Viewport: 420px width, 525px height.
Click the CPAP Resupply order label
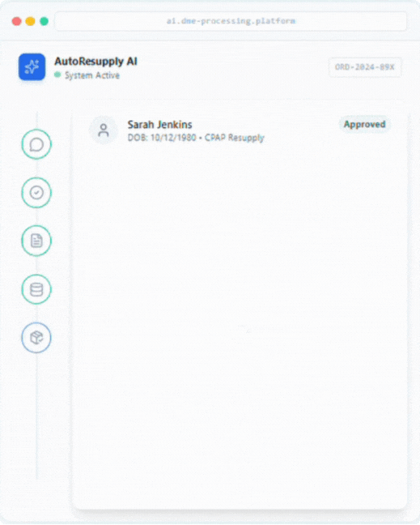point(235,138)
